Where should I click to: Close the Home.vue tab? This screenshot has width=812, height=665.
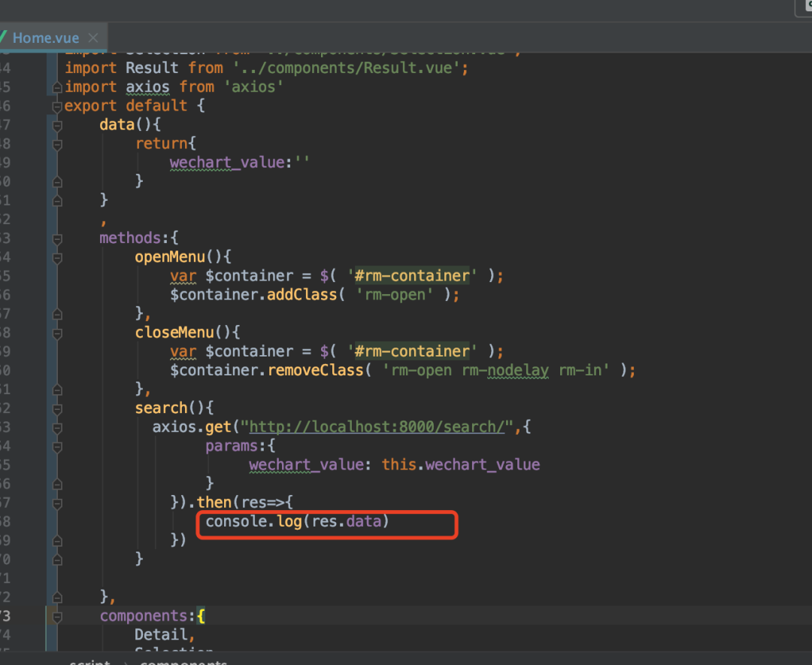[x=93, y=38]
